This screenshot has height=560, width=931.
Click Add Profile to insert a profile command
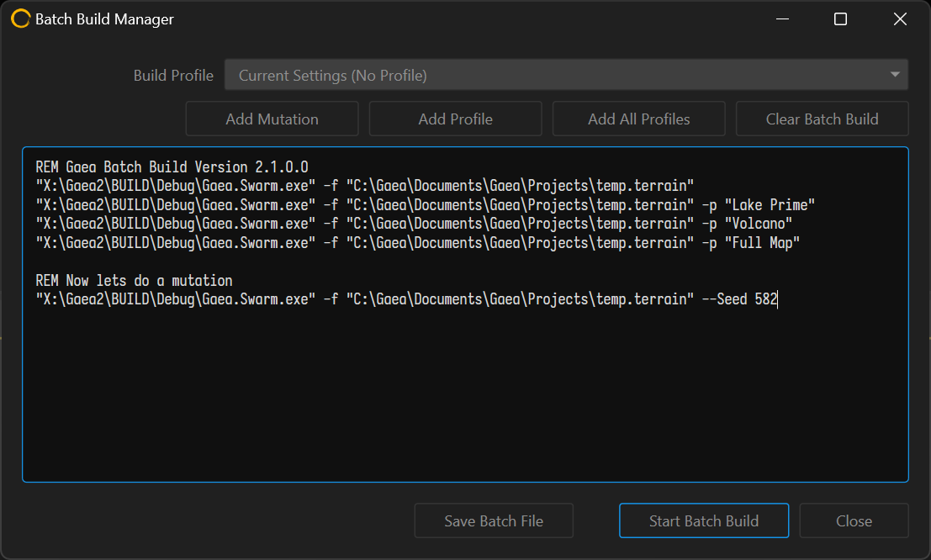[x=455, y=118]
